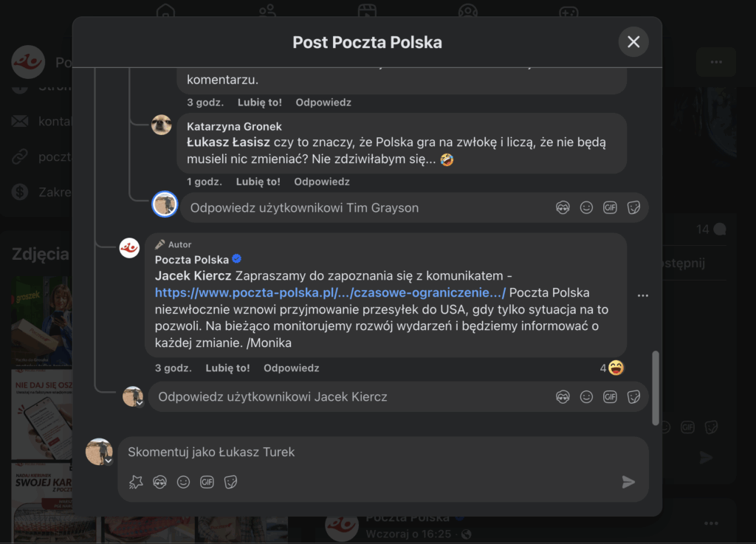Open the poczta-polska.pl link in the comment
This screenshot has width=756, height=544.
click(x=330, y=292)
